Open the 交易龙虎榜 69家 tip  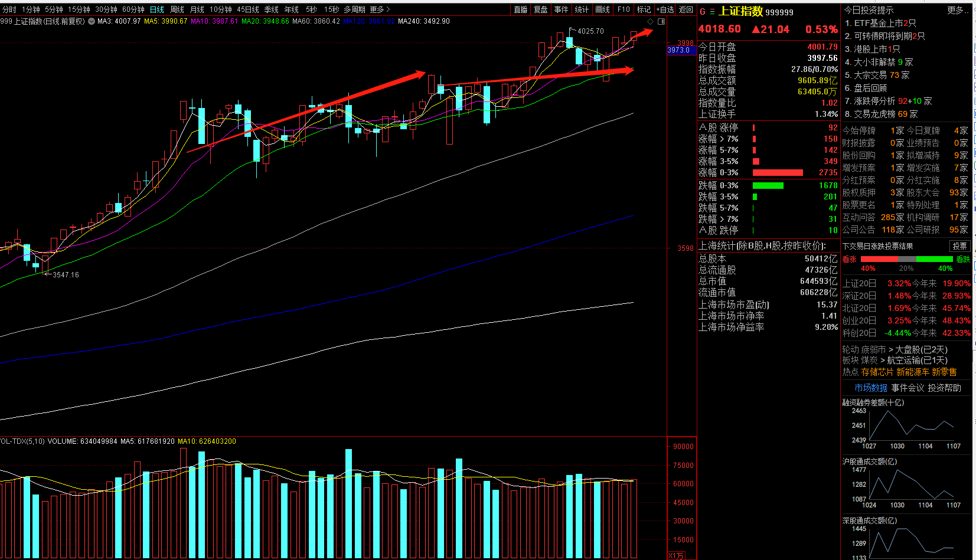(x=882, y=114)
